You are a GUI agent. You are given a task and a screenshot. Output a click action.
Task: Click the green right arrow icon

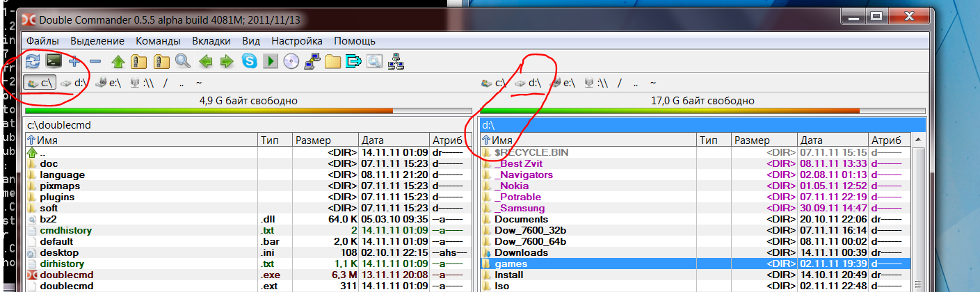(227, 61)
